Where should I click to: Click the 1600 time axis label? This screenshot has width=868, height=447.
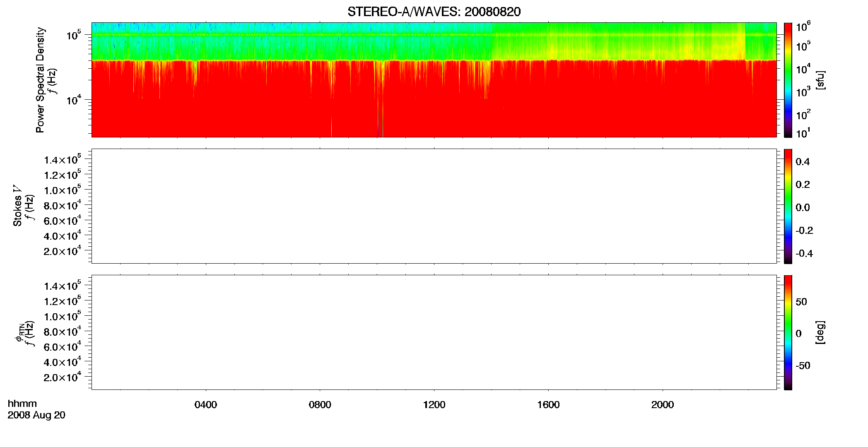tap(548, 405)
